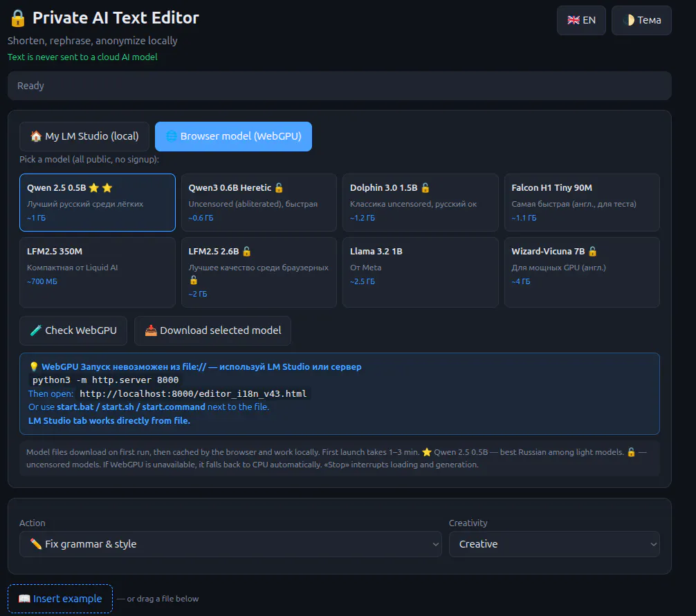Click the Model files download on first run note
This screenshot has width=696, height=616.
coord(340,458)
